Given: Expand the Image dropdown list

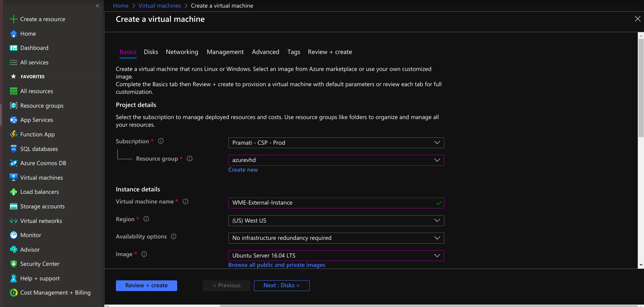Looking at the screenshot, I should pos(336,255).
